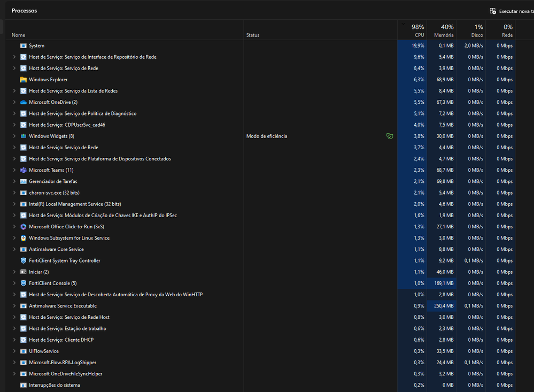Image resolution: width=534 pixels, height=392 pixels.
Task: Expand Serviço de Política de Diagnóstico row
Action: click(x=14, y=113)
